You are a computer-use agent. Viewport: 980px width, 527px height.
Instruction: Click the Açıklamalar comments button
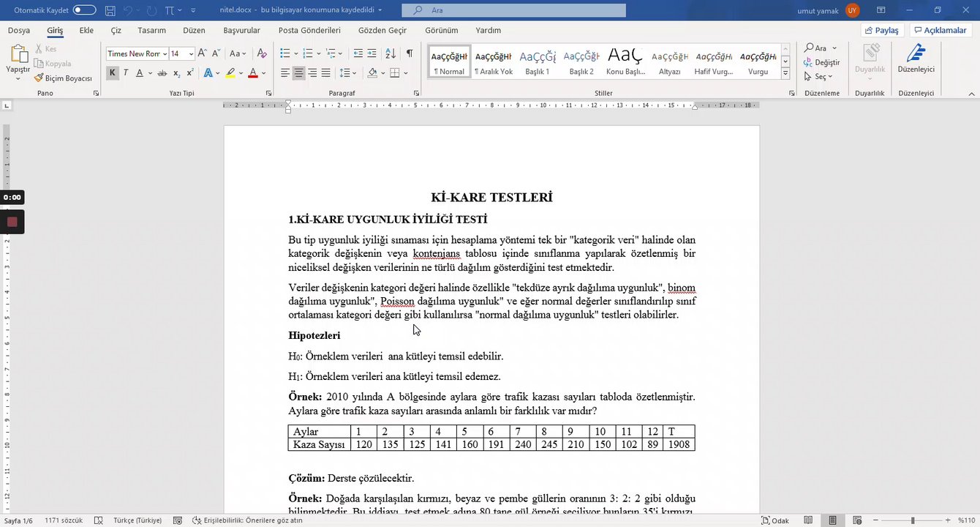tap(941, 31)
